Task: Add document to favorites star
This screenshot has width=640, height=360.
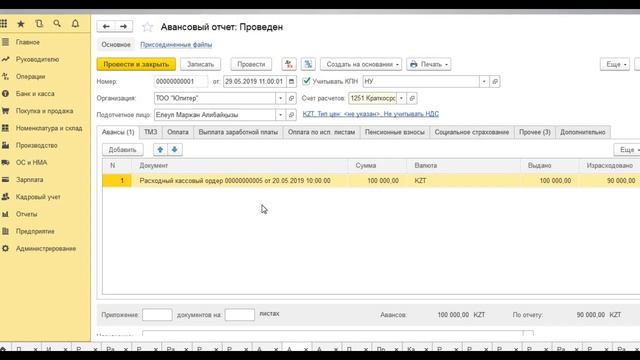Action: coord(147,27)
